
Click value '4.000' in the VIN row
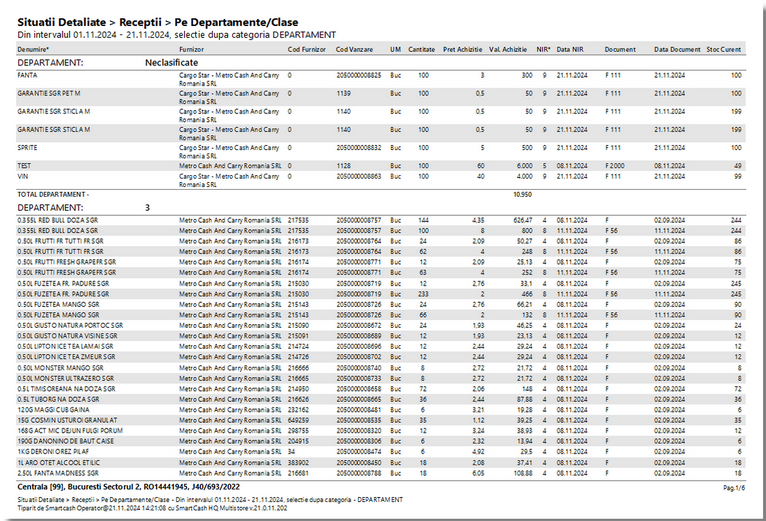525,176
